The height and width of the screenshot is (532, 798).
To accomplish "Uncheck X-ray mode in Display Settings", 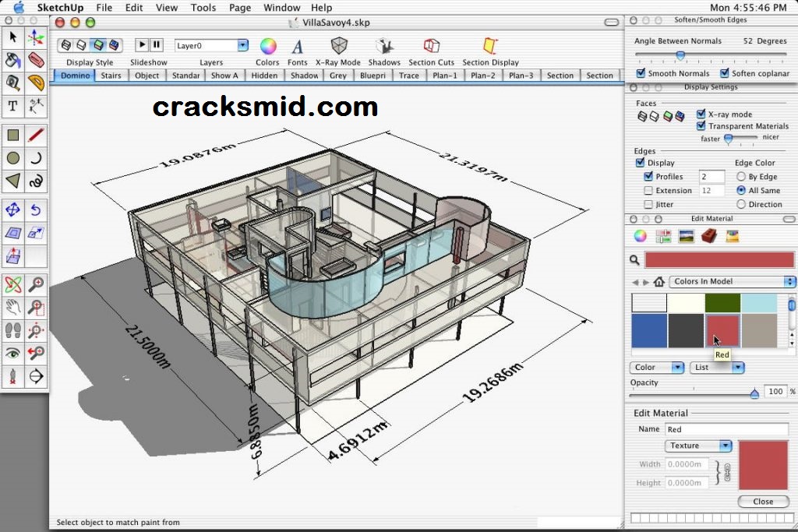I will tap(701, 114).
